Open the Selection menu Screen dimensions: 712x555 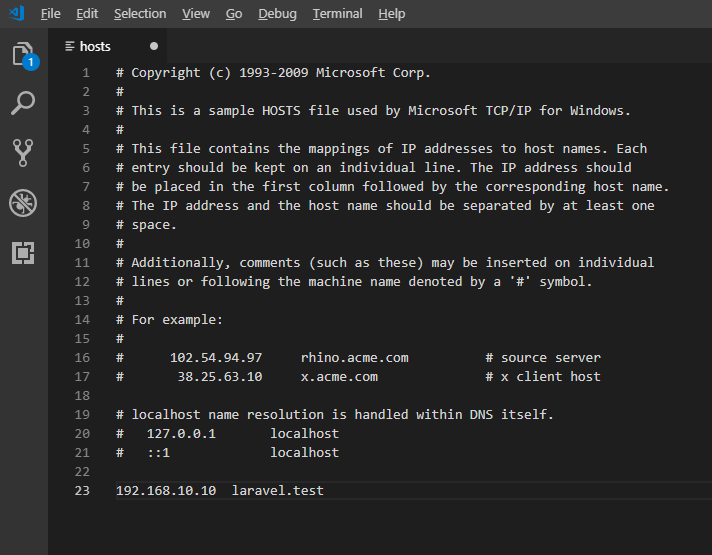click(140, 14)
